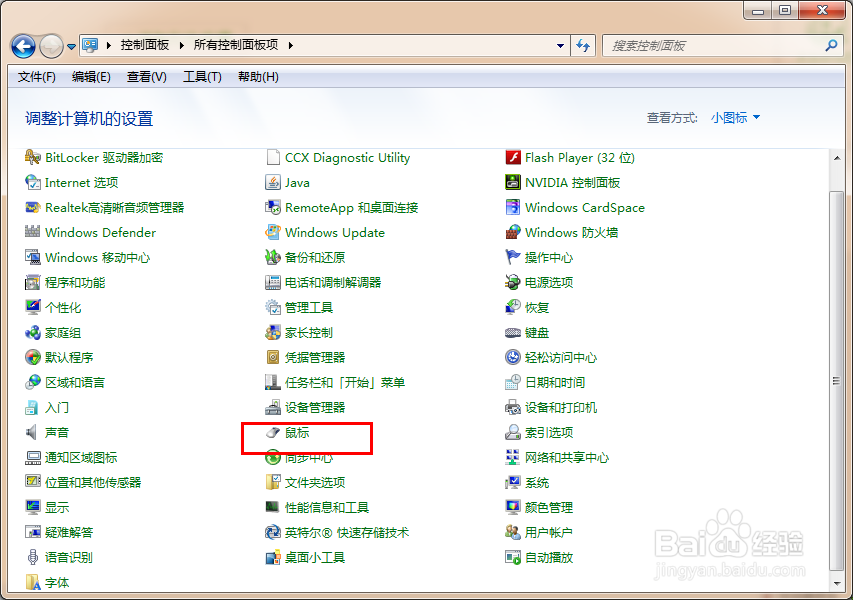
Task: Click the 键盘 keyboard icon
Action: [x=513, y=332]
